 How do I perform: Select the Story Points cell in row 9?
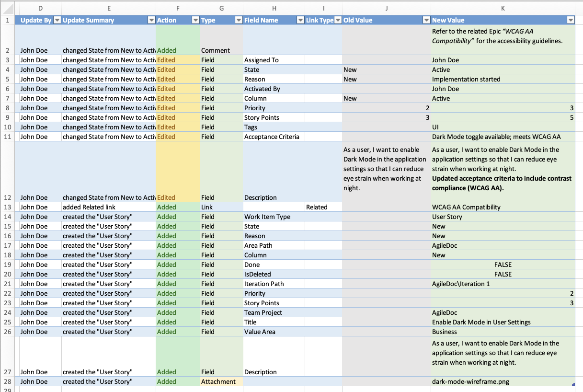click(274, 117)
